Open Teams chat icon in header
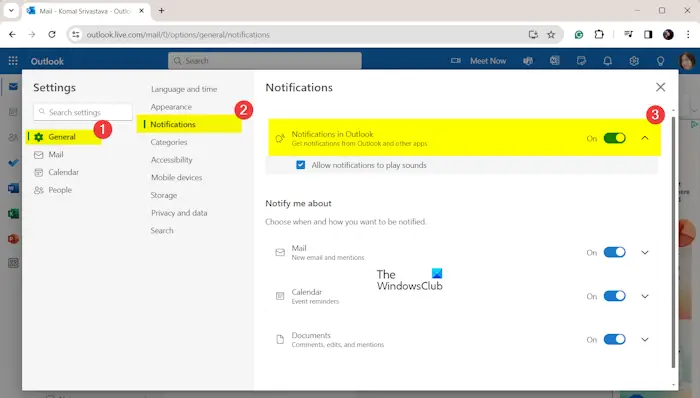Screen dimensions: 700x398 (x=528, y=61)
